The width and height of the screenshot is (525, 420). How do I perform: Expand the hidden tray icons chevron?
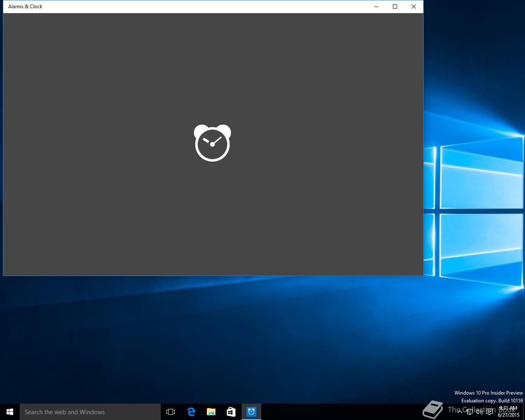coord(459,412)
